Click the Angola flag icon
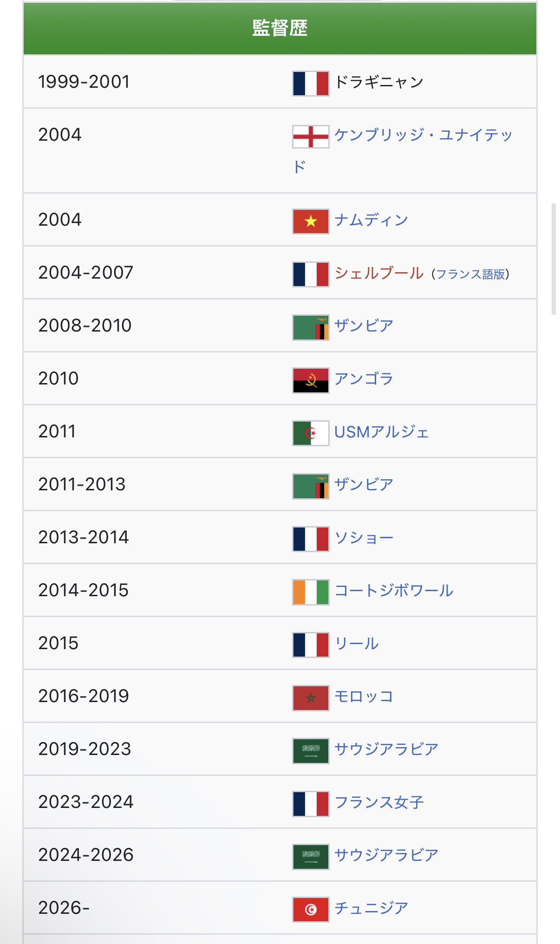 [311, 380]
